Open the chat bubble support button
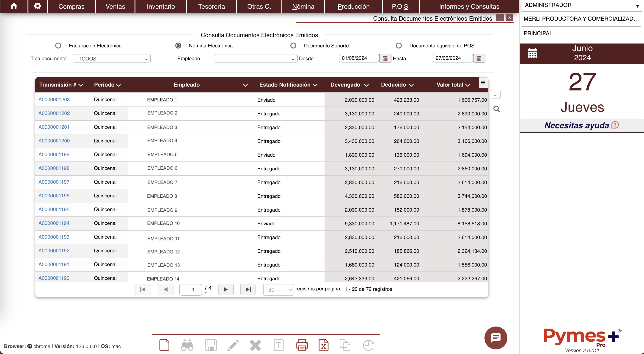 pos(496,338)
